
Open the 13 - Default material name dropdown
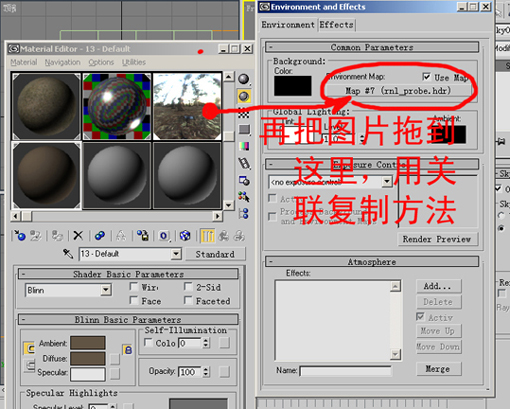[x=176, y=254]
